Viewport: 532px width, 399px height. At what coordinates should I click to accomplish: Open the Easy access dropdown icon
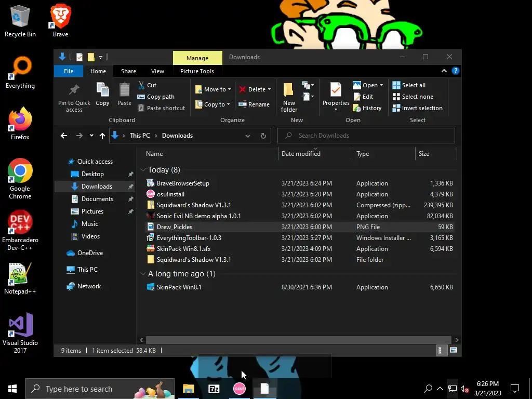tap(308, 97)
